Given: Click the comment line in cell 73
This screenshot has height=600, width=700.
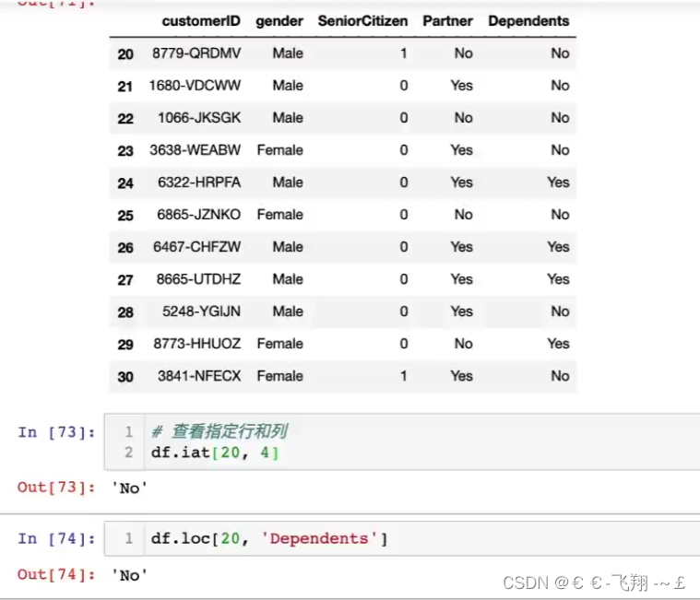Looking at the screenshot, I should tap(219, 431).
